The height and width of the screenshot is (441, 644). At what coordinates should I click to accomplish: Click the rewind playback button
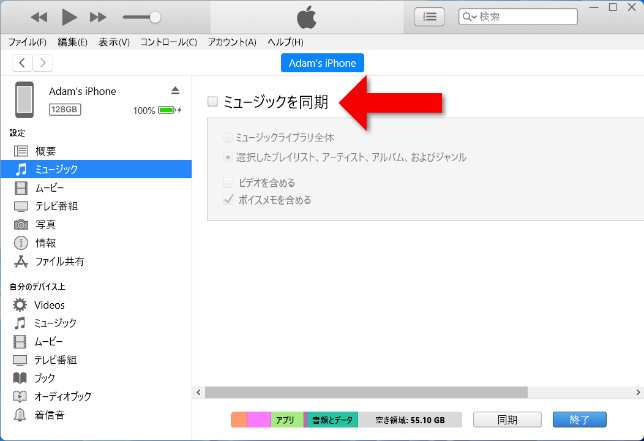(39, 17)
